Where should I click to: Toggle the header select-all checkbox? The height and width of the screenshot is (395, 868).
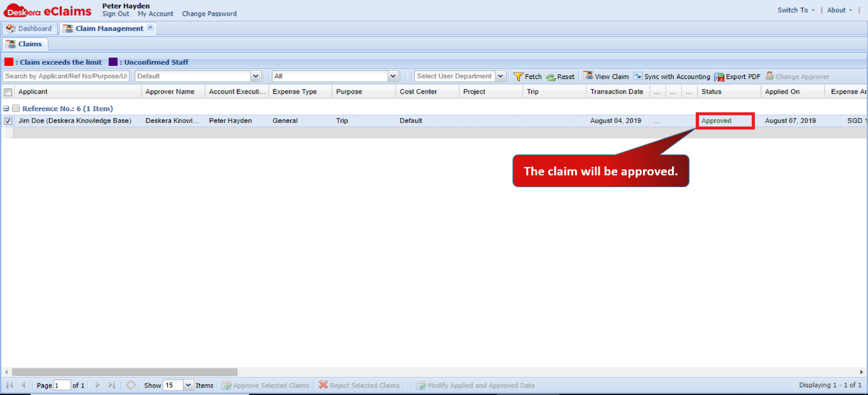click(x=8, y=92)
